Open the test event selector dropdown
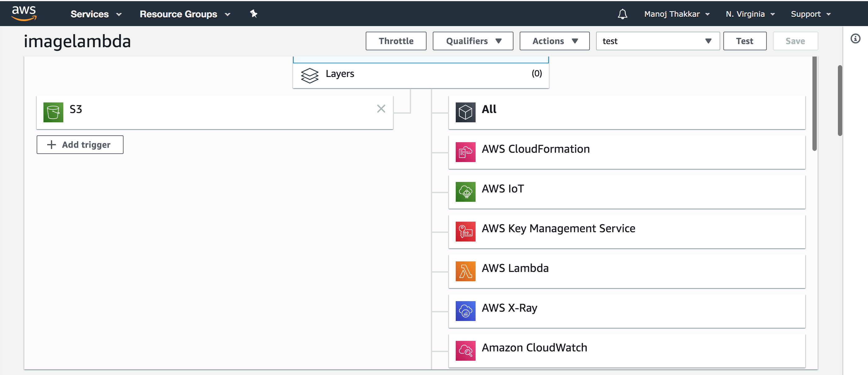Viewport: 868px width, 375px height. point(658,41)
